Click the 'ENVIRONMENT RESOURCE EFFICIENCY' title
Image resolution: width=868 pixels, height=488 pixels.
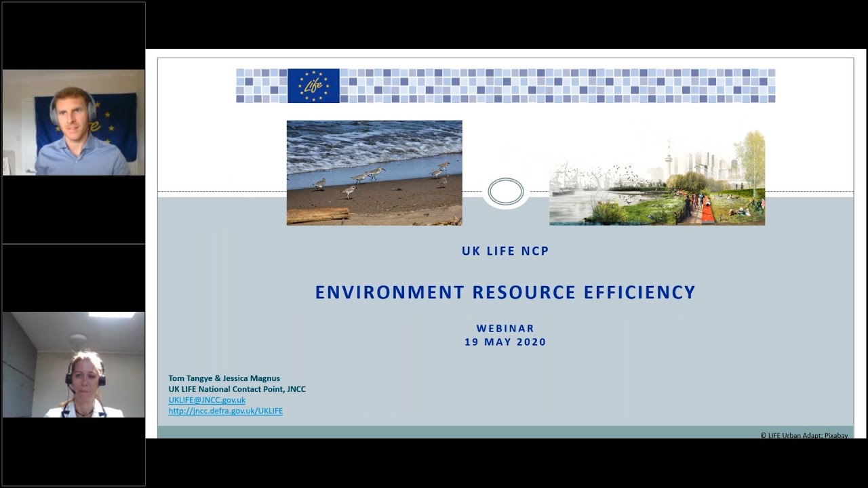click(x=505, y=292)
